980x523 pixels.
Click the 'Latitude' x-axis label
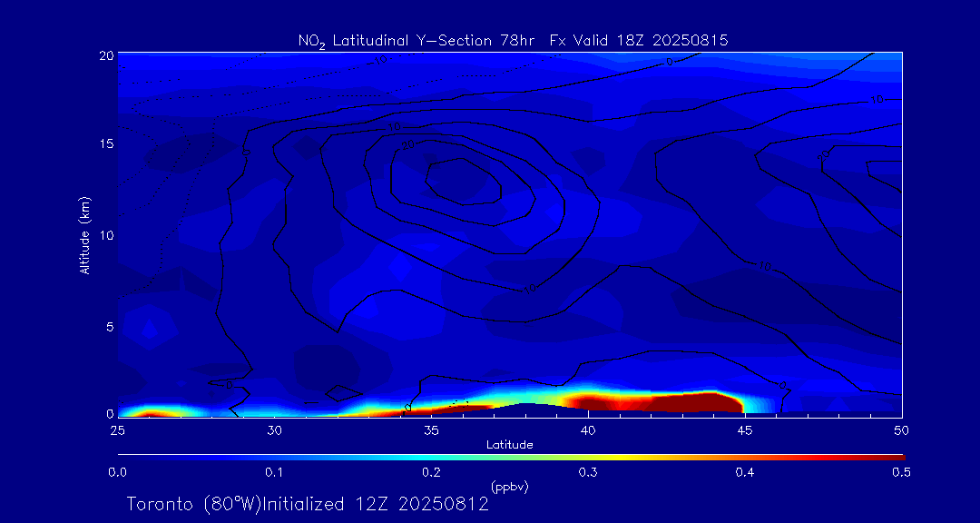[510, 445]
